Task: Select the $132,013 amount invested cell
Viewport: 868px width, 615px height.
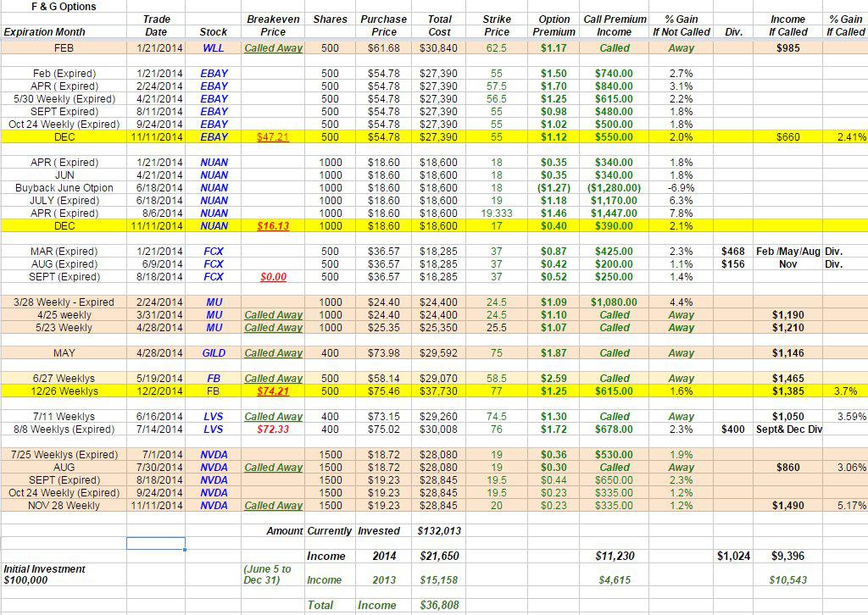Action: (x=439, y=531)
